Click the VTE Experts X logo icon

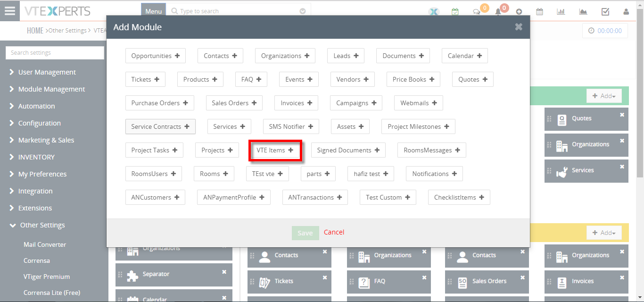coord(434,12)
